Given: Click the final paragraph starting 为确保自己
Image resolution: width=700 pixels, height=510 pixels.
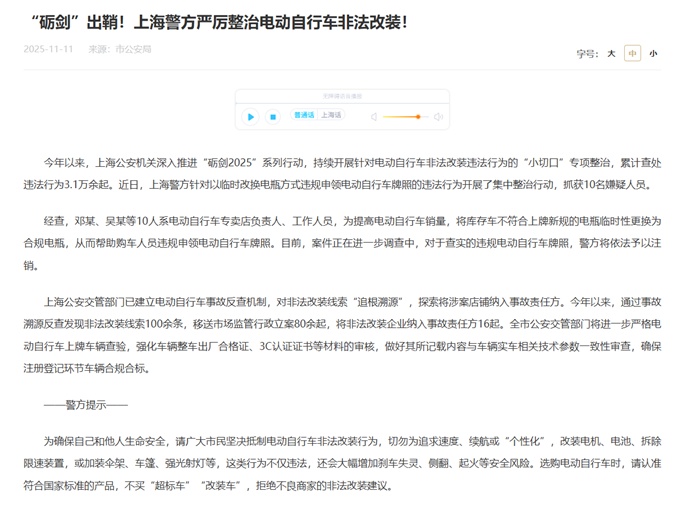Looking at the screenshot, I should pos(350,462).
